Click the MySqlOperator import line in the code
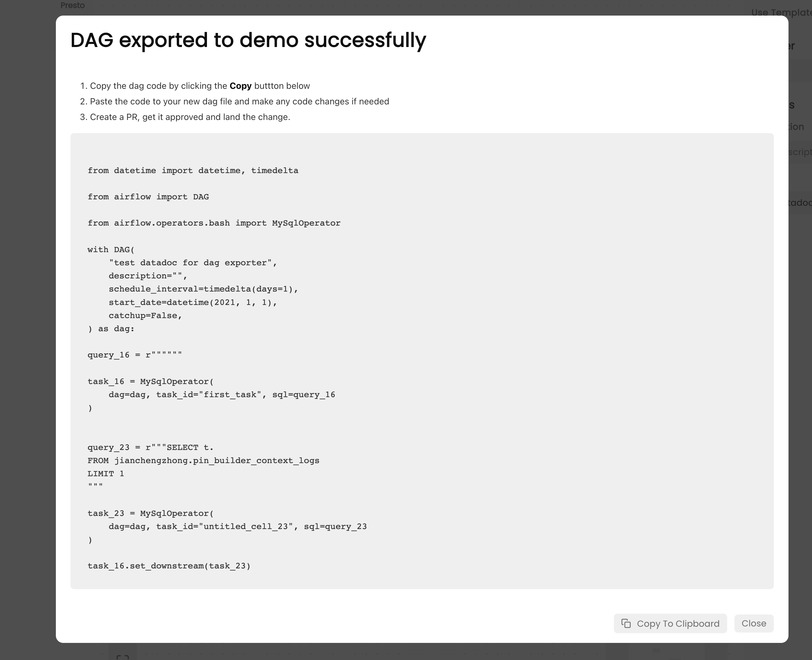Viewport: 812px width, 660px height. coord(214,223)
